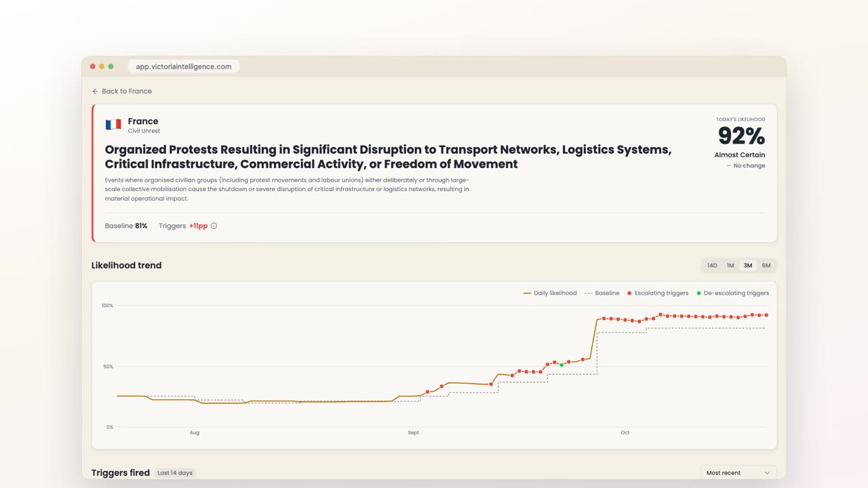Click the TODAY'S LIKELIHOOD caption
Image resolution: width=868 pixels, height=488 pixels.
point(741,119)
